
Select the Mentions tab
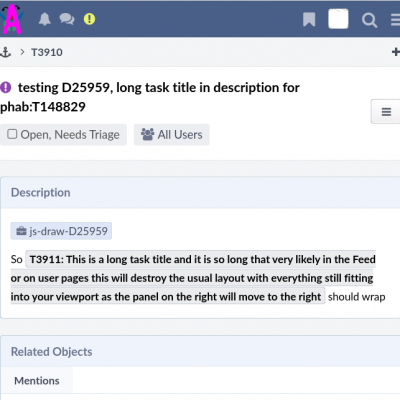point(37,381)
